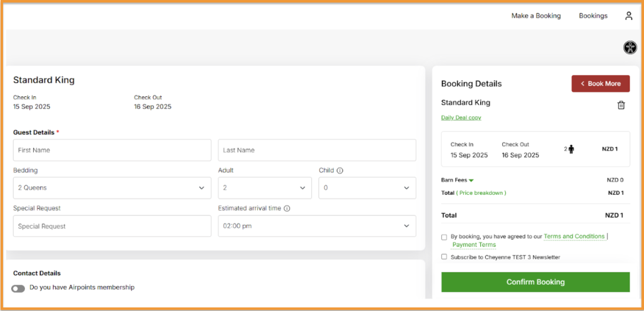Image resolution: width=644 pixels, height=311 pixels.
Task: Click the guest count person icon
Action: click(571, 149)
